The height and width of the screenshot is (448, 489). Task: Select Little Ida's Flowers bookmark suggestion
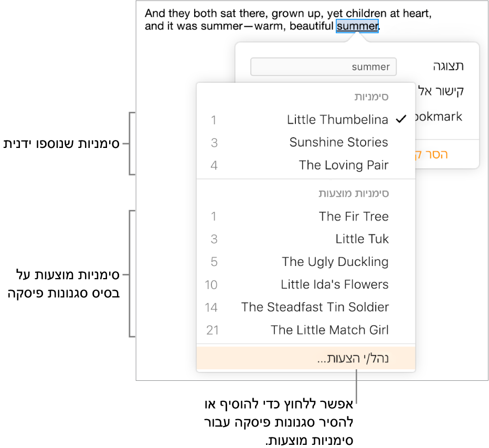pos(334,284)
